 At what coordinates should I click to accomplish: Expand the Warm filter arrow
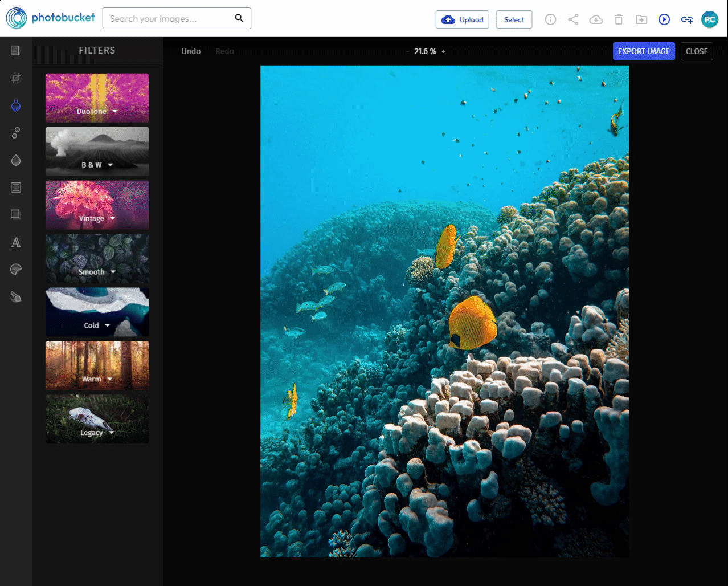click(x=110, y=379)
